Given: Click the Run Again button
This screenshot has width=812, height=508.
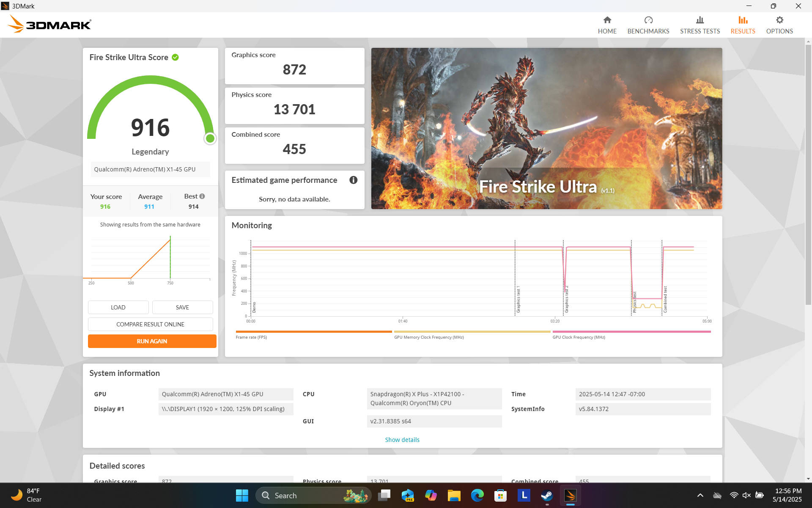Looking at the screenshot, I should tap(152, 341).
